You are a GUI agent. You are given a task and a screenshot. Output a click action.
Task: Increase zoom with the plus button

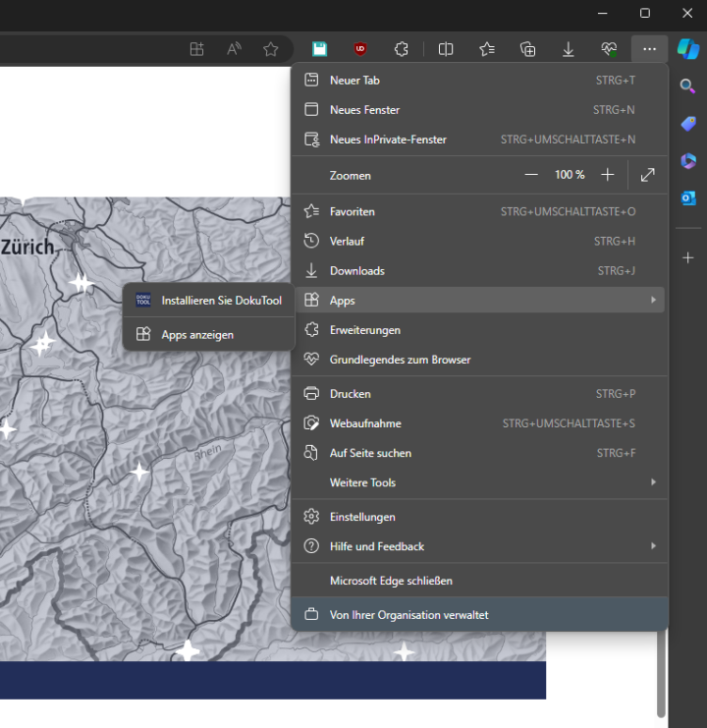pos(607,175)
